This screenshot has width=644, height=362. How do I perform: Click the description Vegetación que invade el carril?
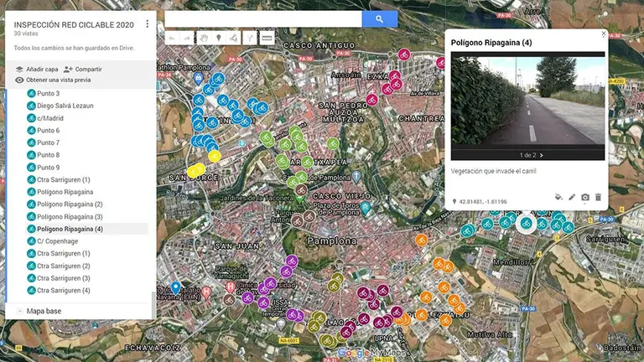[494, 171]
